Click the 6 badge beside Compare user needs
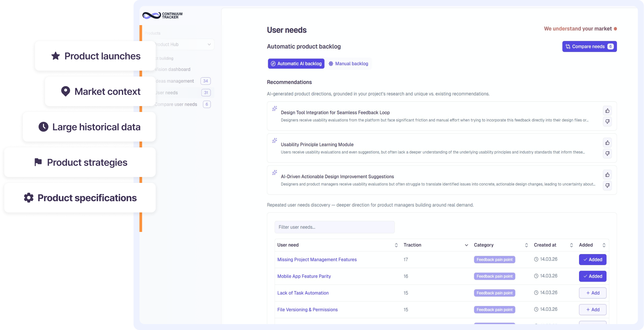Image resolution: width=644 pixels, height=330 pixels. (x=207, y=104)
